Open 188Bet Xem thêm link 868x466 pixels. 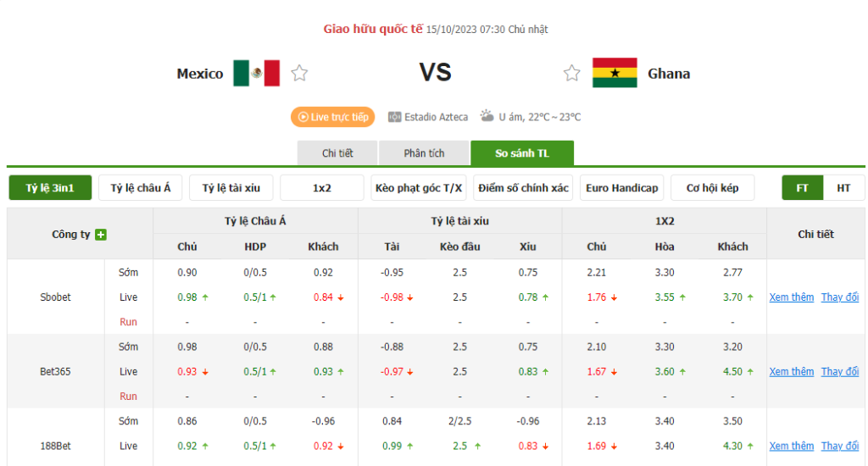[792, 446]
